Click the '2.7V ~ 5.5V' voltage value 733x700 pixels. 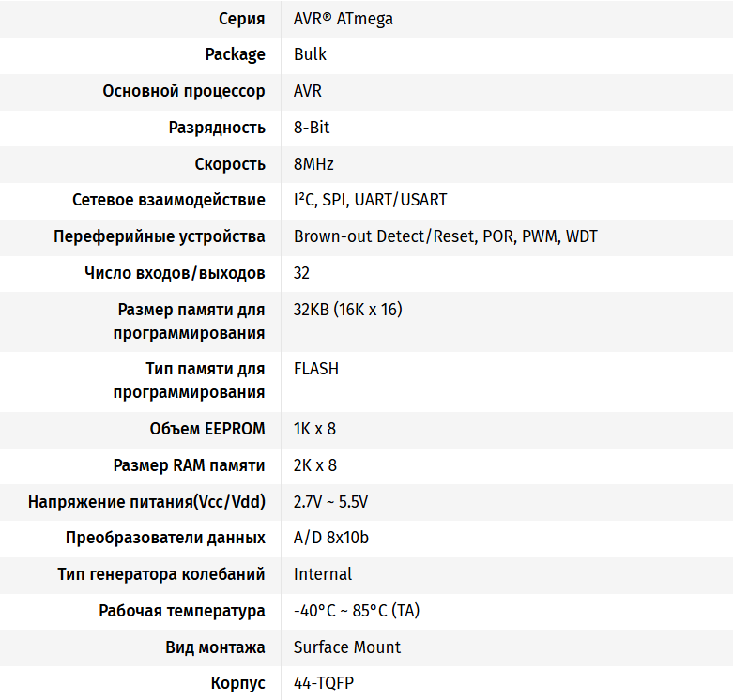click(x=330, y=502)
